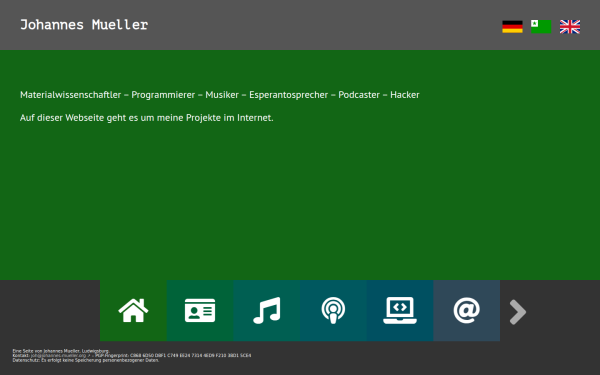Open the footer contact email link
Screen dimensions: 600x375
point(60,355)
